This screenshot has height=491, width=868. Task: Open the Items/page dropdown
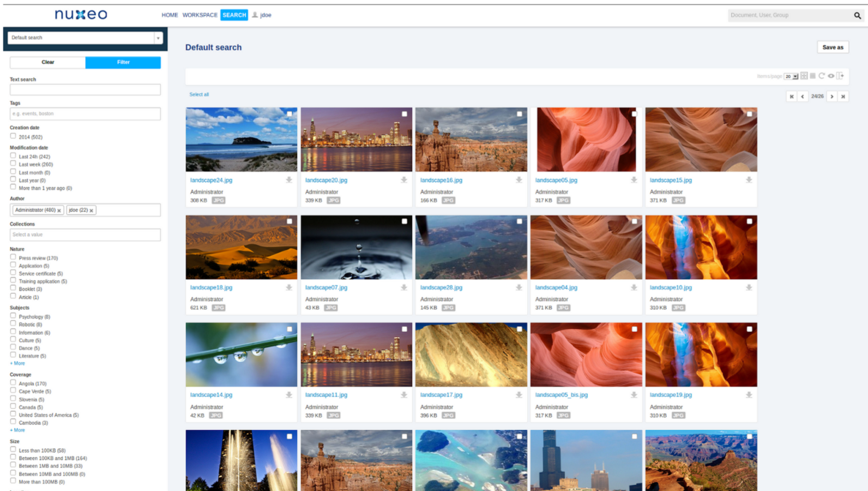[x=791, y=76]
